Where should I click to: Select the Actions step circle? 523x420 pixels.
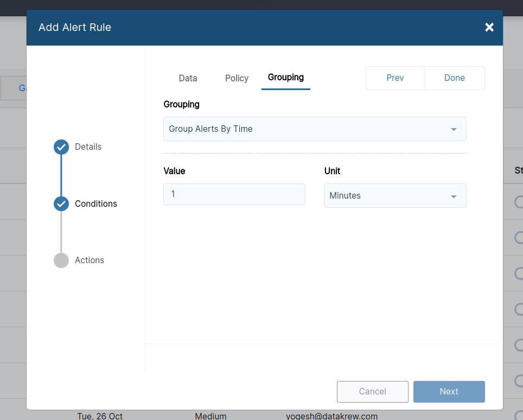61,260
